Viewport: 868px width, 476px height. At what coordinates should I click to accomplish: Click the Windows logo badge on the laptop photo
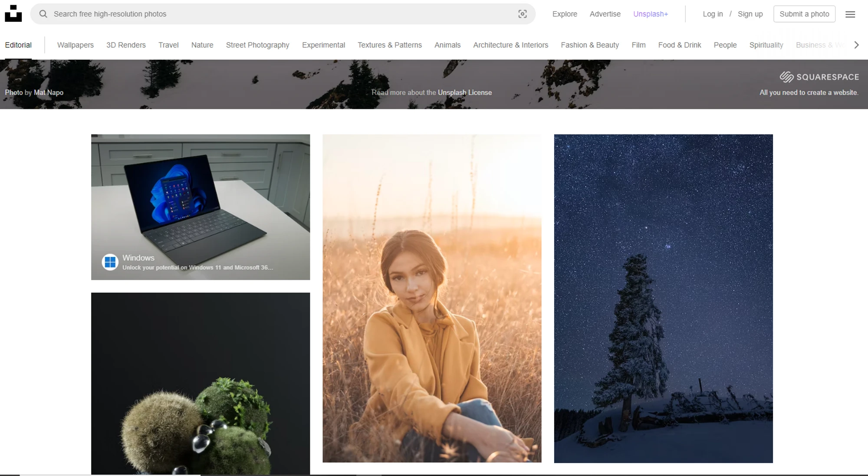pyautogui.click(x=110, y=262)
